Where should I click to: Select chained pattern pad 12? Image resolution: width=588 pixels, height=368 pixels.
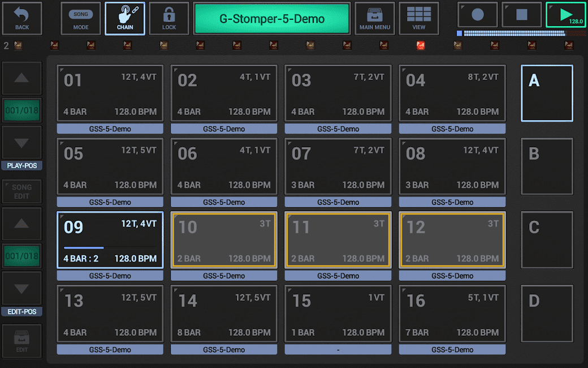(452, 240)
